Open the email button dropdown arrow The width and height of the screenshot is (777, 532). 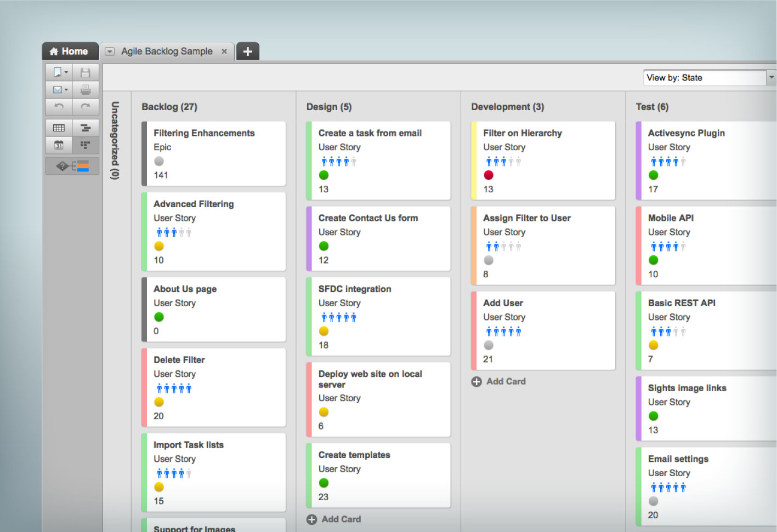coord(67,89)
